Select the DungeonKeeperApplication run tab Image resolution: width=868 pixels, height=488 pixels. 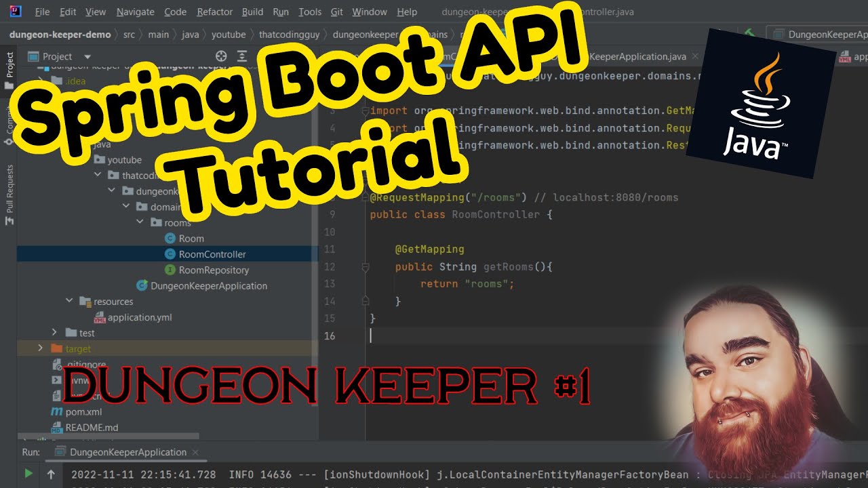(127, 452)
